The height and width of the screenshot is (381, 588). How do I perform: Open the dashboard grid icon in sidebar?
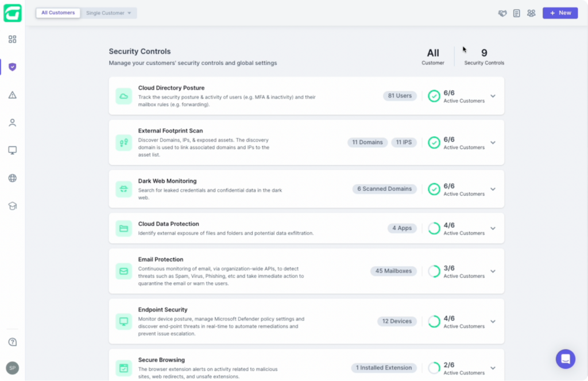point(13,39)
